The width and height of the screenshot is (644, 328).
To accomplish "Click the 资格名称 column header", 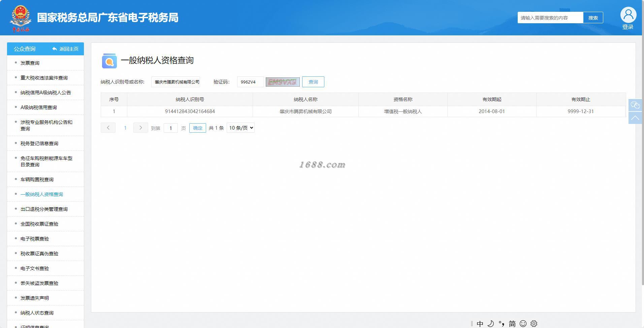I will click(403, 99).
